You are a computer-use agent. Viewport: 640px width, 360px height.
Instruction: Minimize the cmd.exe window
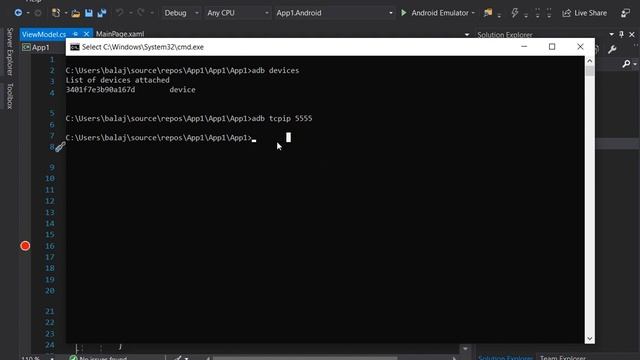click(524, 47)
